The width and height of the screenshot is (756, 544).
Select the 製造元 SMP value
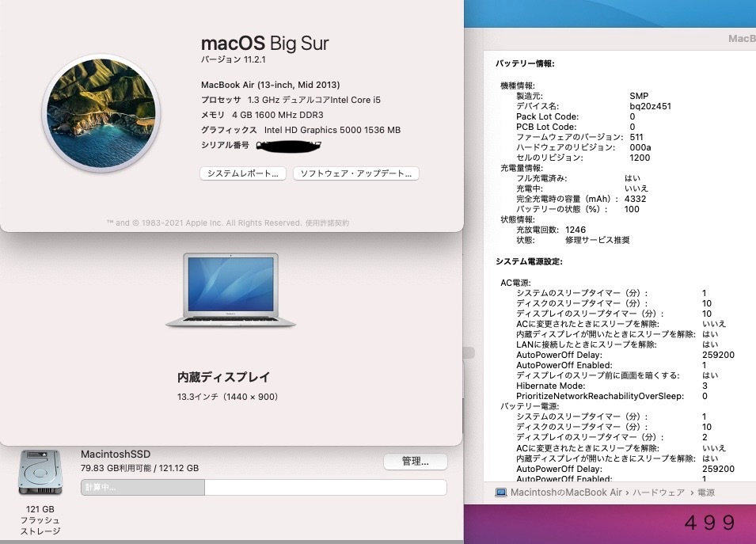click(639, 96)
